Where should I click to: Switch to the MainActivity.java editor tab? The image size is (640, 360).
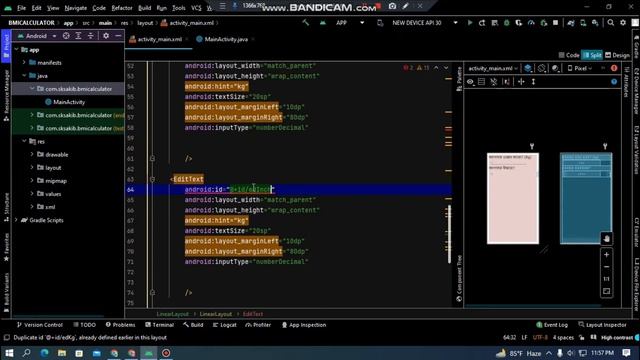click(225, 39)
